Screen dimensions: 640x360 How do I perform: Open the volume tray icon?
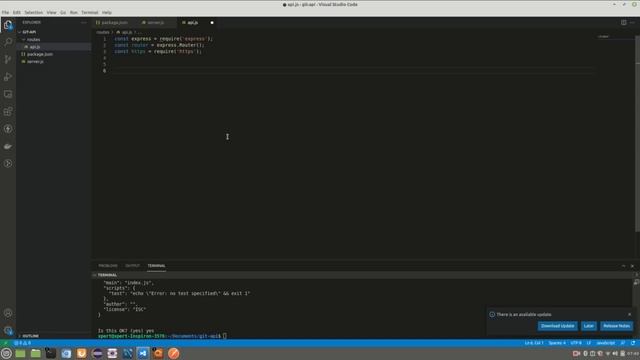(x=615, y=353)
